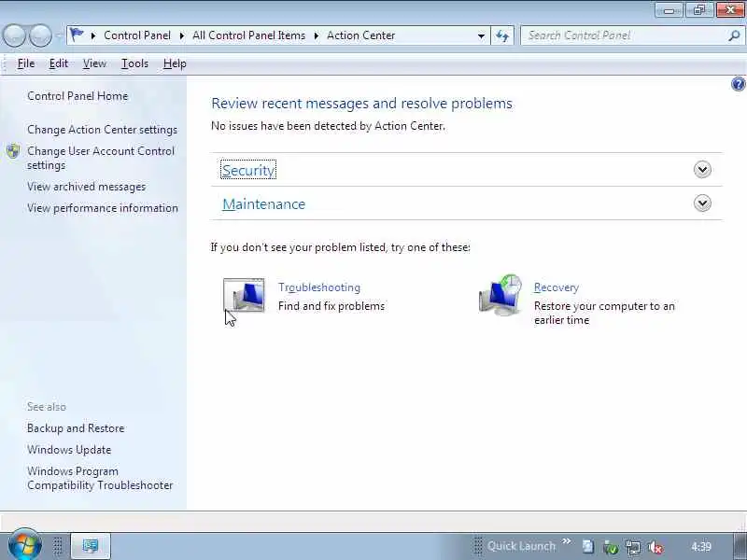
Task: Expand the Maintenance section chevron
Action: [x=702, y=203]
